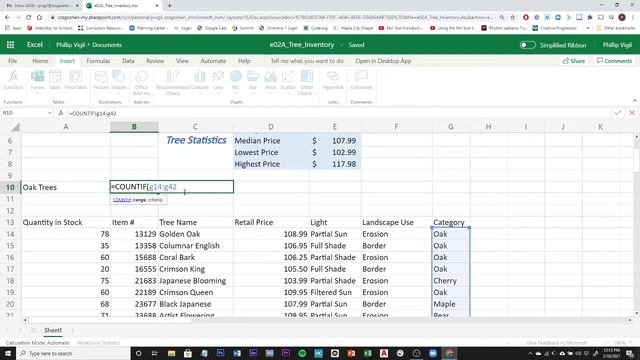Click the 'Cherry' category cell

click(x=451, y=281)
